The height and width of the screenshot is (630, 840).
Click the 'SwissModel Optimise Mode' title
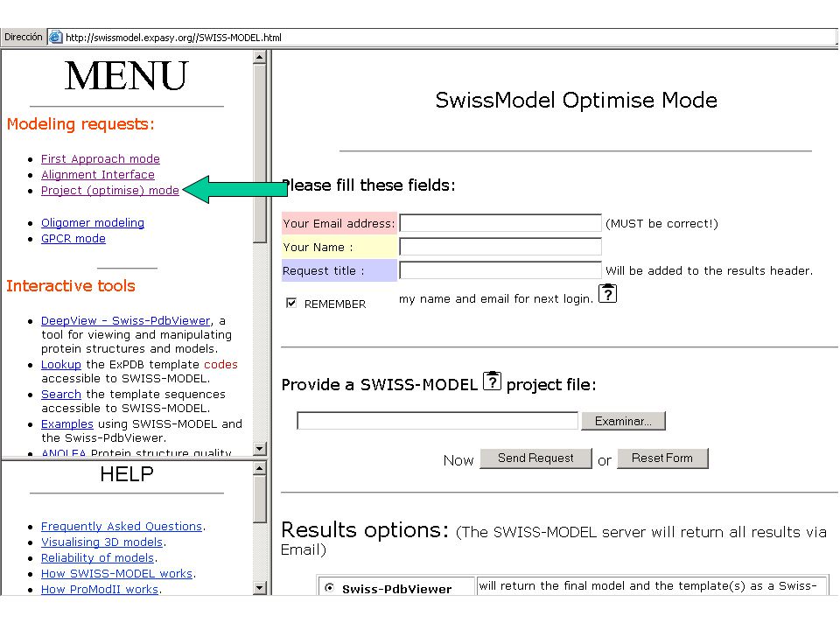pyautogui.click(x=576, y=101)
